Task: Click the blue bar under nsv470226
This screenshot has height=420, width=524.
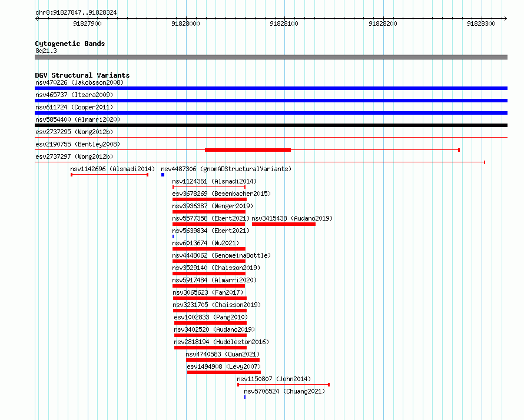Action: (271, 88)
